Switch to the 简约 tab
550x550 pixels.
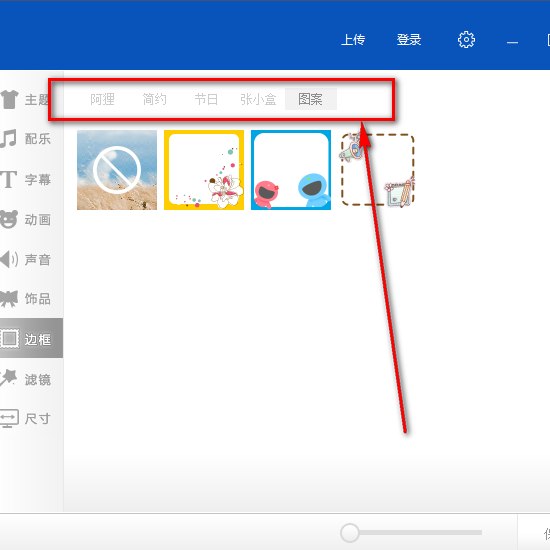[x=154, y=99]
